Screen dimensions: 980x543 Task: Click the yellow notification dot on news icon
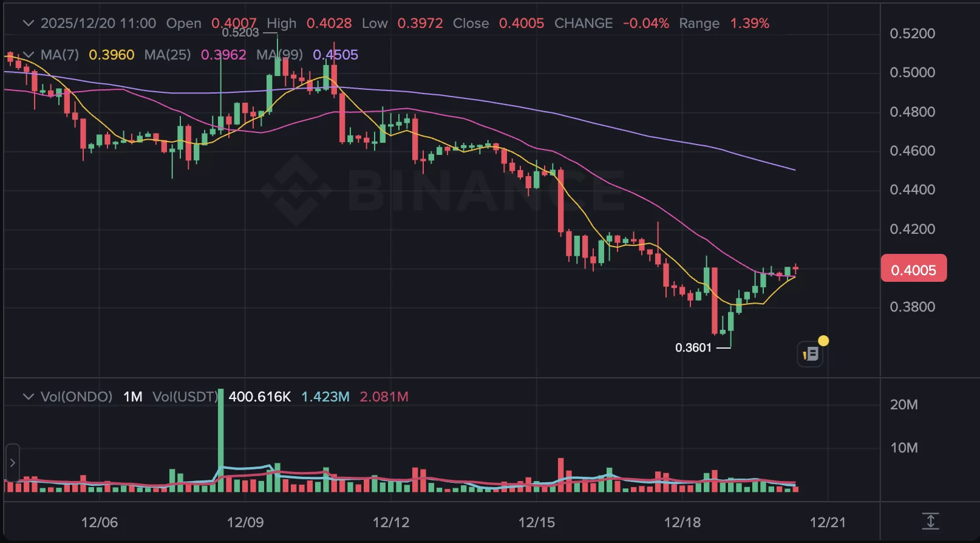(823, 341)
